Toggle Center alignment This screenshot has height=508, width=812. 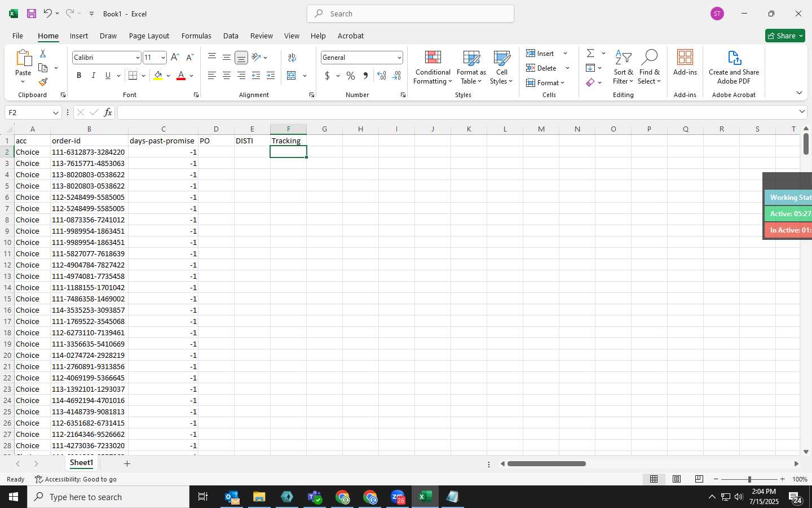tap(227, 76)
